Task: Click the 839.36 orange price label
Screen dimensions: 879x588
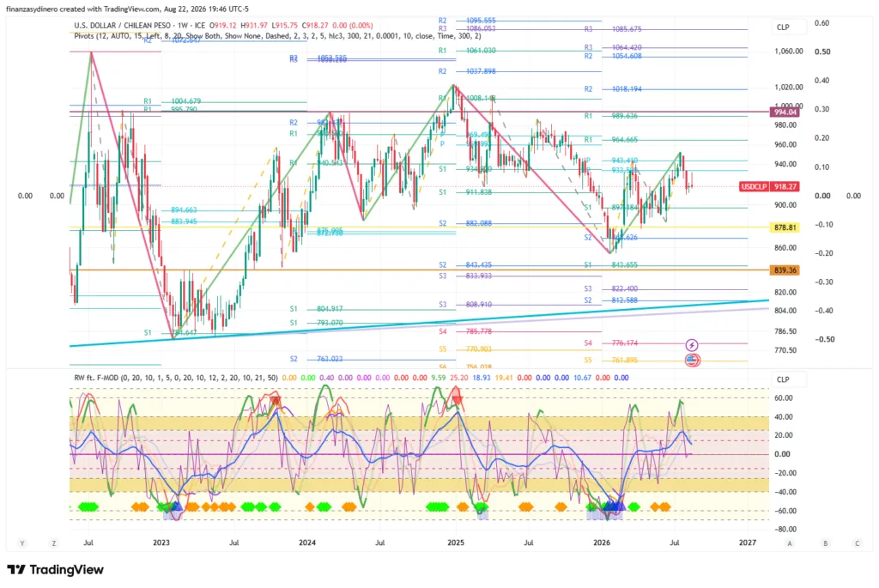Action: (785, 270)
